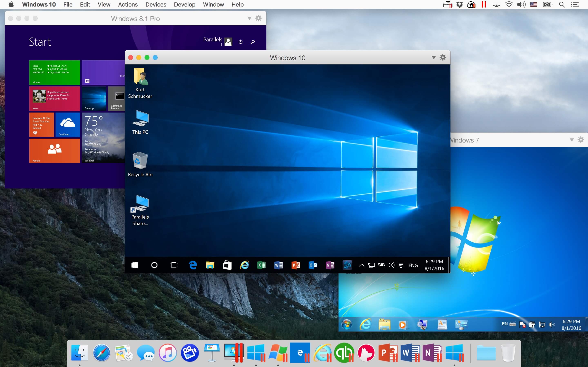
Task: Expand Windows 7 settings dropdown
Action: click(x=582, y=139)
